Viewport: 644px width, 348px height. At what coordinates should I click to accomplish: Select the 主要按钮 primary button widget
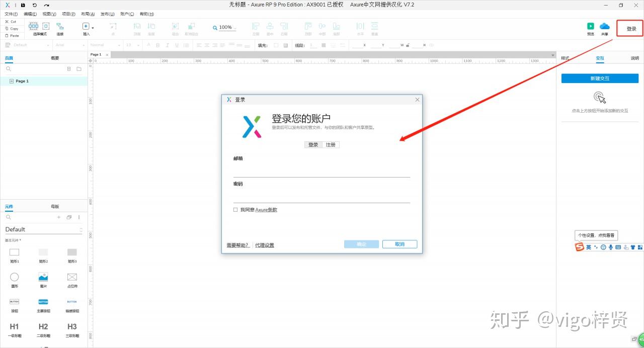43,302
